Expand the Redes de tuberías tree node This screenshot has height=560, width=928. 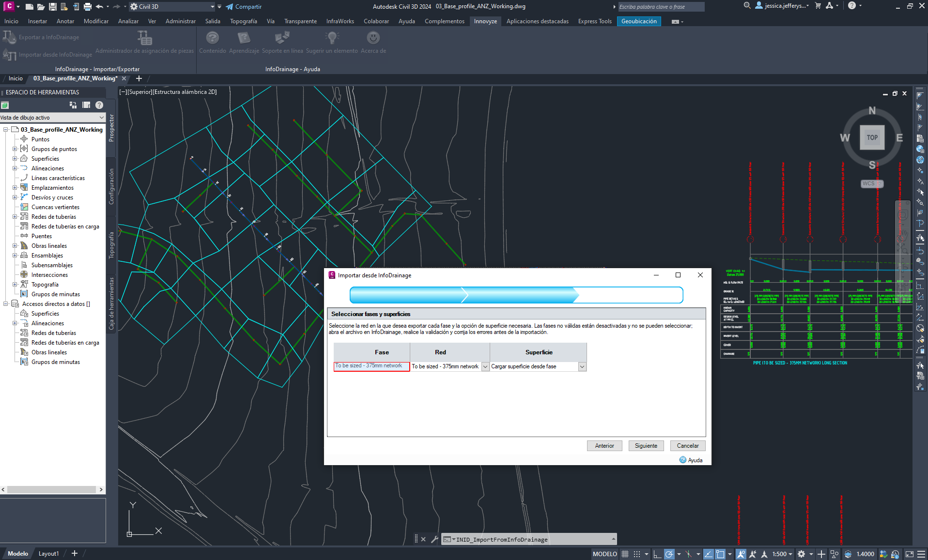[15, 217]
